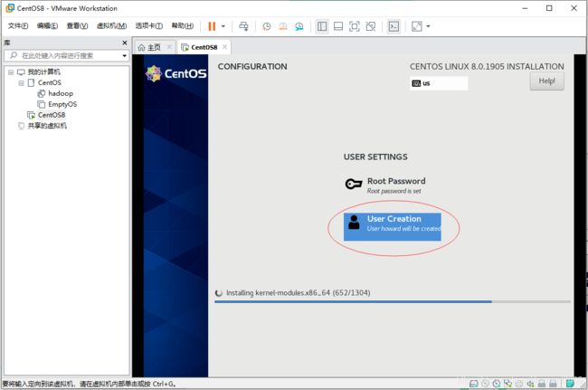Click the CONFIGURATION heading
588x390 pixels.
[252, 66]
